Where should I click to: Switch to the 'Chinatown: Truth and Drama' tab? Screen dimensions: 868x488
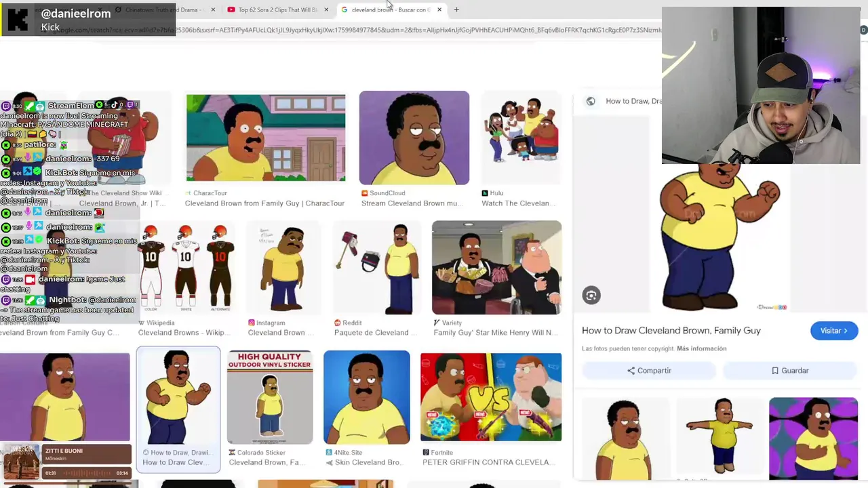click(x=163, y=9)
